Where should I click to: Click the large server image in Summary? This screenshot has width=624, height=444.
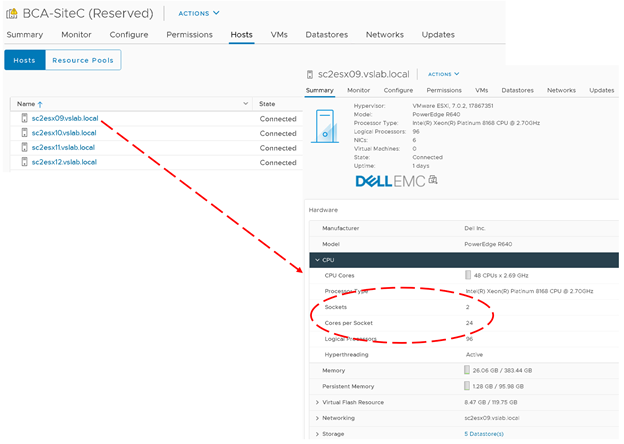[325, 126]
